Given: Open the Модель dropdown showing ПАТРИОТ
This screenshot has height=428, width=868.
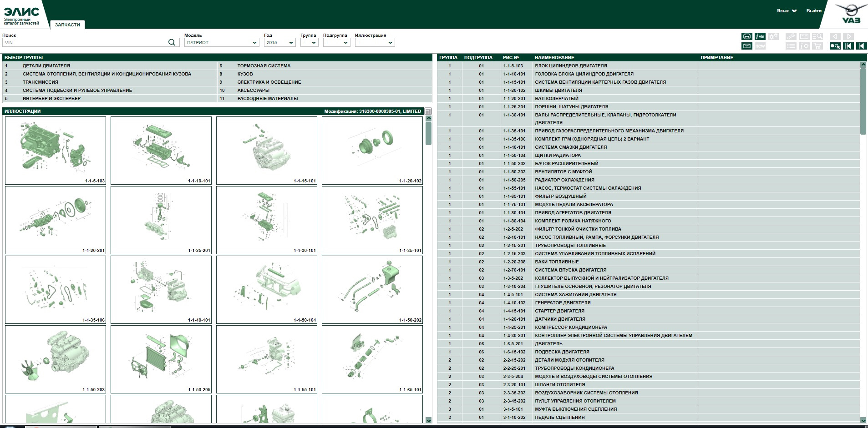Looking at the screenshot, I should (222, 42).
